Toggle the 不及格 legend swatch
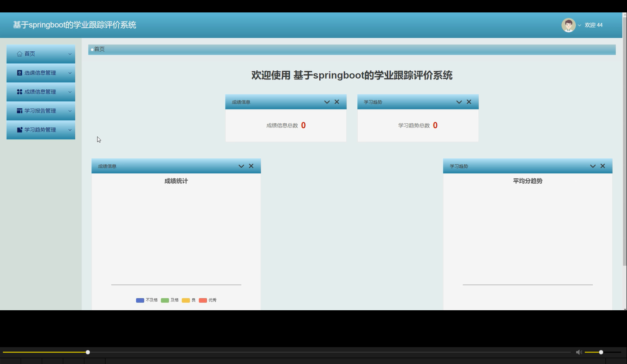Screen dimensions: 627x364 point(140,300)
